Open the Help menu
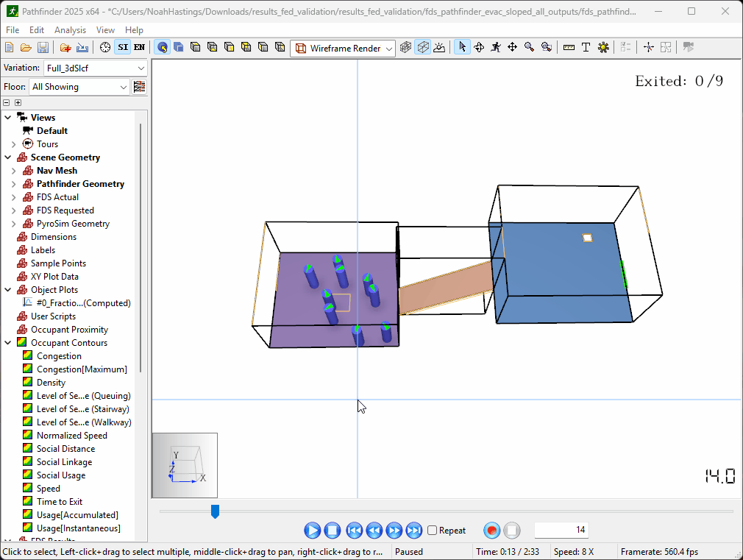Screen dimensions: 743x560 pos(134,30)
